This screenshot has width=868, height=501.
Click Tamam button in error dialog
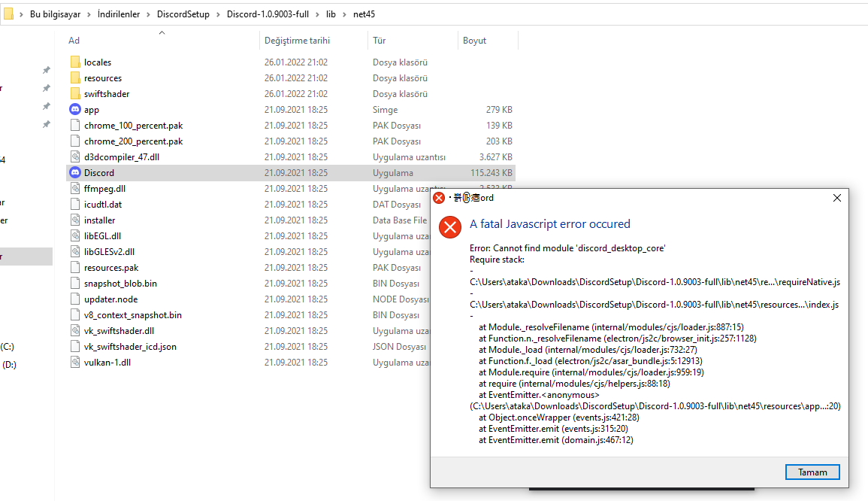click(x=812, y=472)
